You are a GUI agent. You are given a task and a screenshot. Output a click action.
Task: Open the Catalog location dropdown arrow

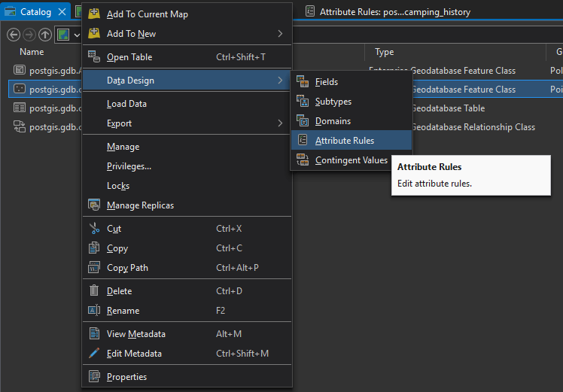tap(77, 35)
